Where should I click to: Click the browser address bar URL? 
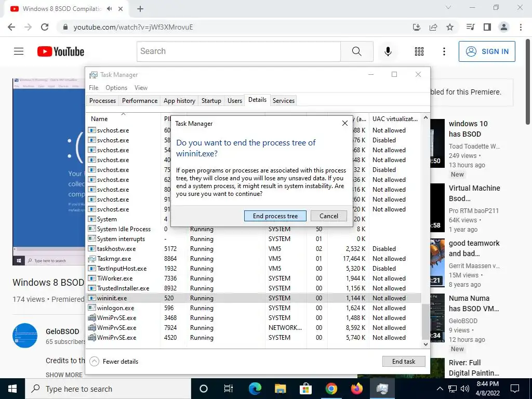coord(133,27)
